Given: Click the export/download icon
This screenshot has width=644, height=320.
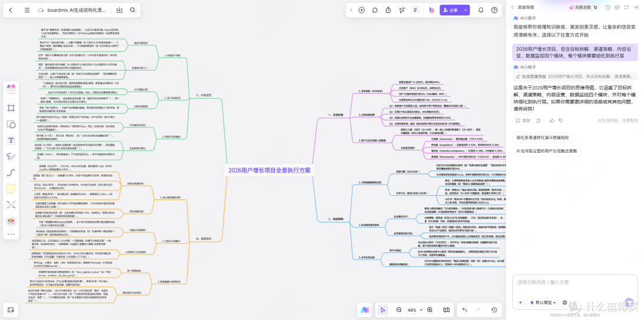Looking at the screenshot, I should [119, 10].
